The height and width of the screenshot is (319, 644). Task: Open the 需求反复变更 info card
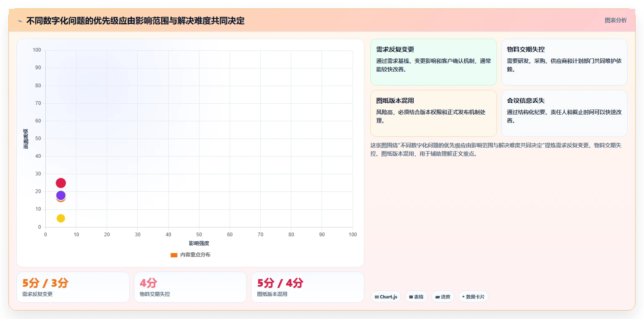[434, 62]
